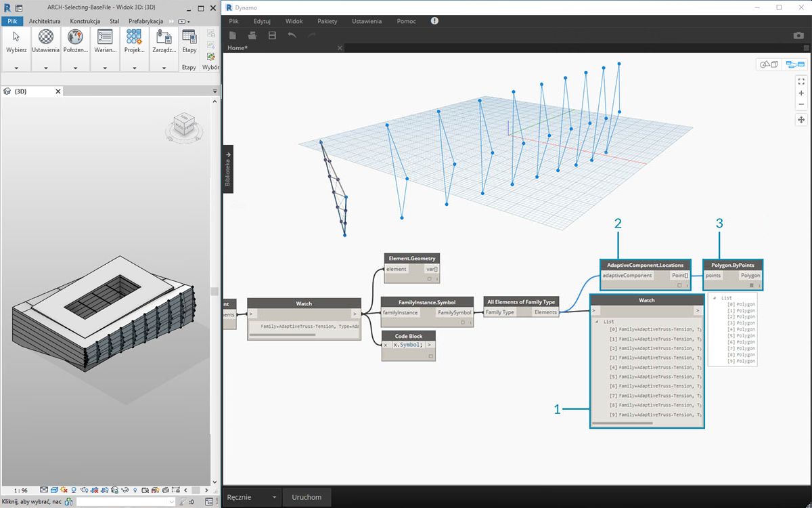Click the Projekt grid icon in Revit ribbon
This screenshot has width=812, height=508.
pos(134,37)
